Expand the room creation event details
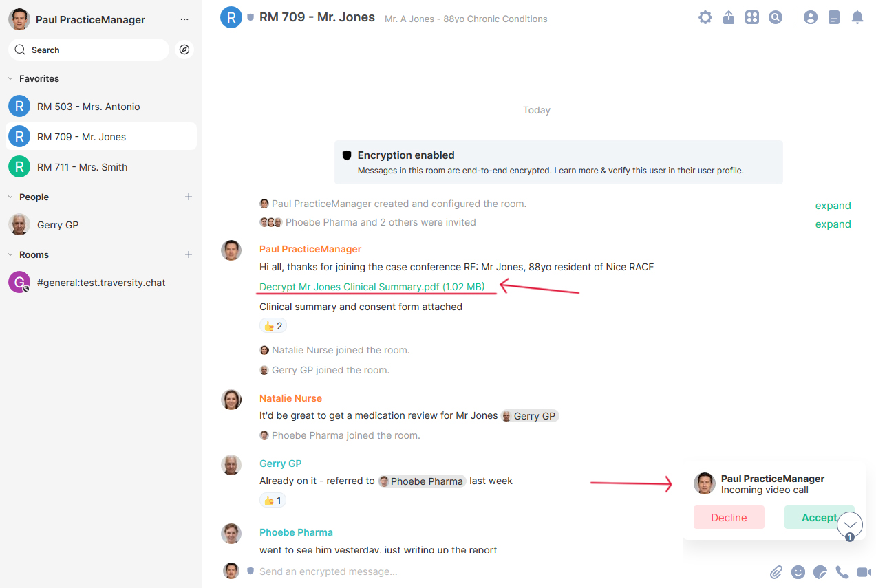876x588 pixels. coord(833,205)
